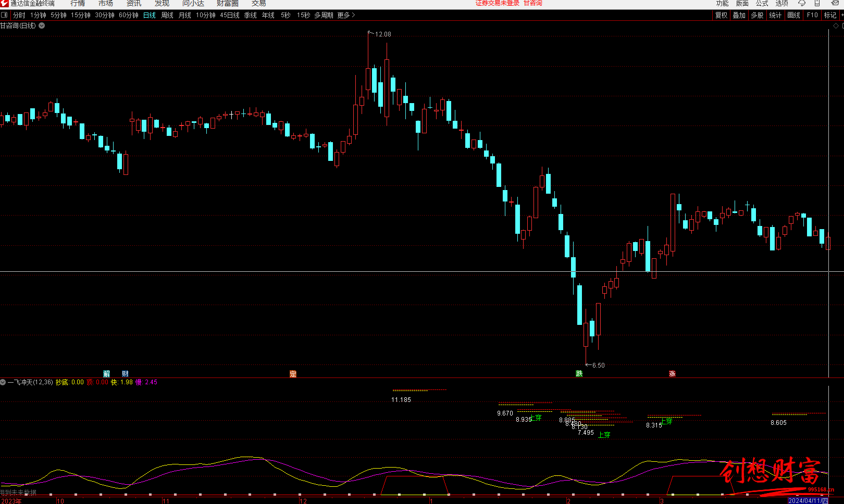Screen dimensions: 844x504
Task: Switch to 60分钟 period
Action: coord(129,15)
